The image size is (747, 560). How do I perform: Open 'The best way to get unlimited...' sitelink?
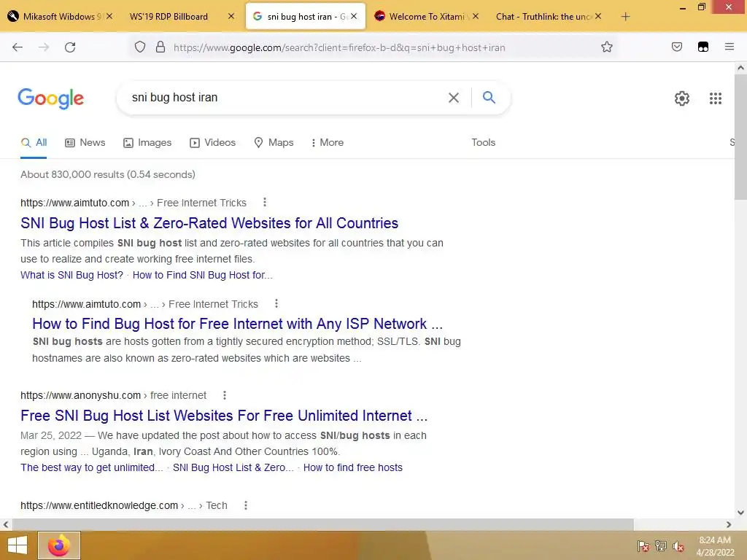point(91,467)
